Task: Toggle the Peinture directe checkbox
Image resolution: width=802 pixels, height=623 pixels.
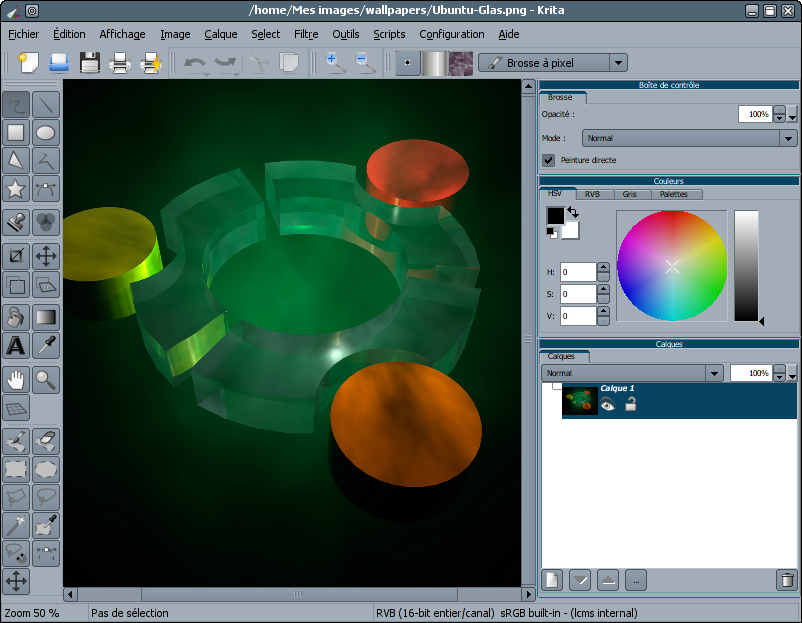Action: (x=549, y=160)
